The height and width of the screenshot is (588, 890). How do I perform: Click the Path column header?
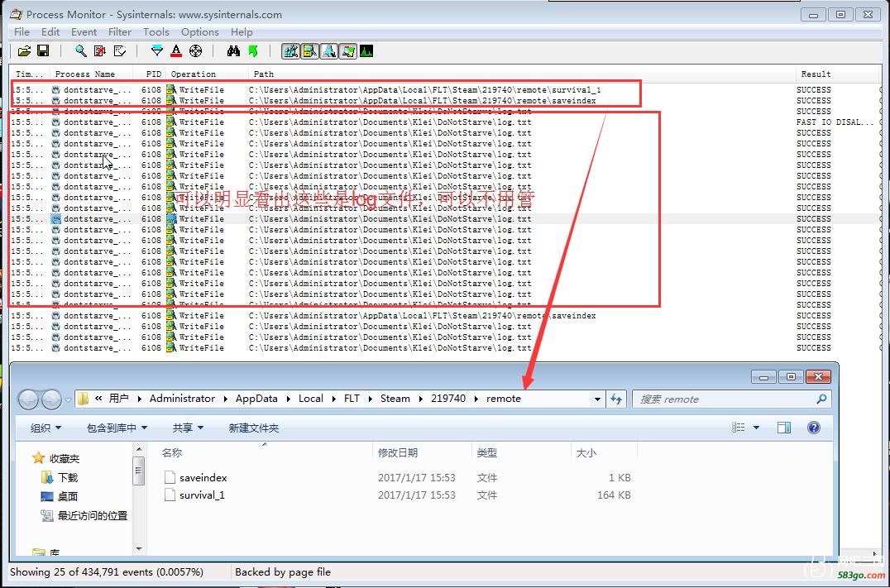522,74
